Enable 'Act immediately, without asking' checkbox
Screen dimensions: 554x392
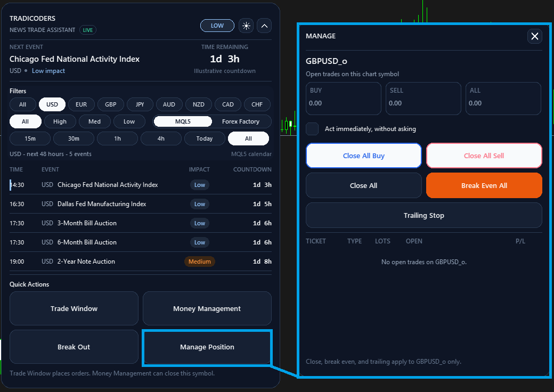coord(312,129)
